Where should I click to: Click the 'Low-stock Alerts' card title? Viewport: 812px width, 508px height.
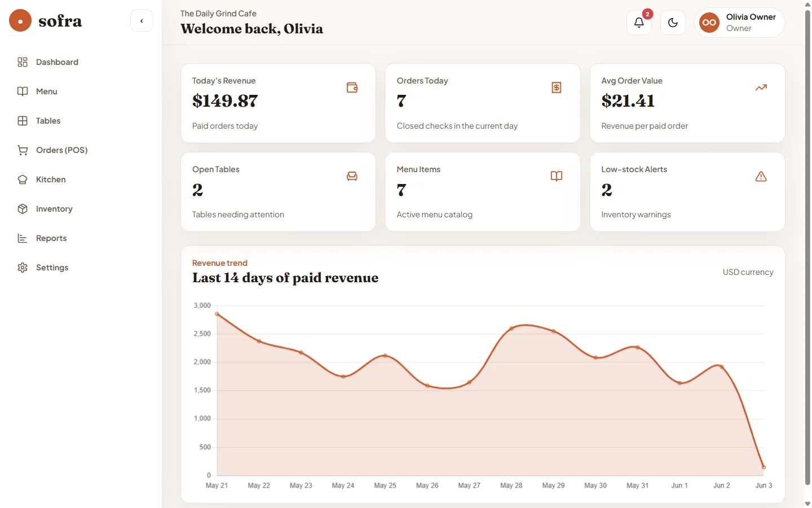point(634,169)
